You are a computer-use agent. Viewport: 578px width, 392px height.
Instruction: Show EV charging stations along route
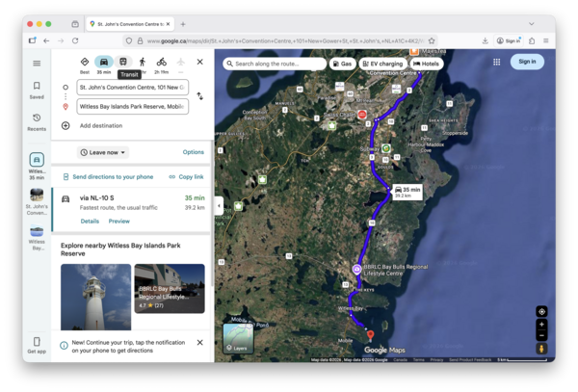pyautogui.click(x=383, y=64)
